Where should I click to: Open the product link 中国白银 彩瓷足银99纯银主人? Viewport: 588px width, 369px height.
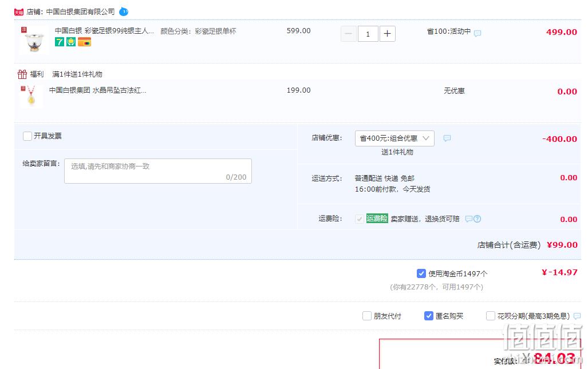[104, 31]
